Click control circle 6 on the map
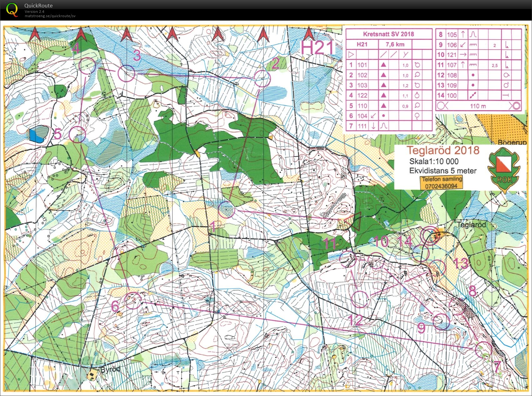532x396 pixels. [x=133, y=301]
